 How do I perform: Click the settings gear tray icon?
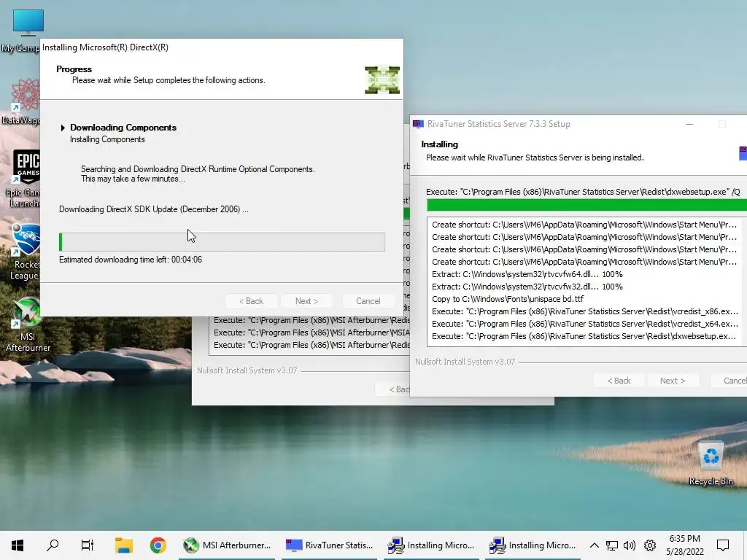pos(650,545)
